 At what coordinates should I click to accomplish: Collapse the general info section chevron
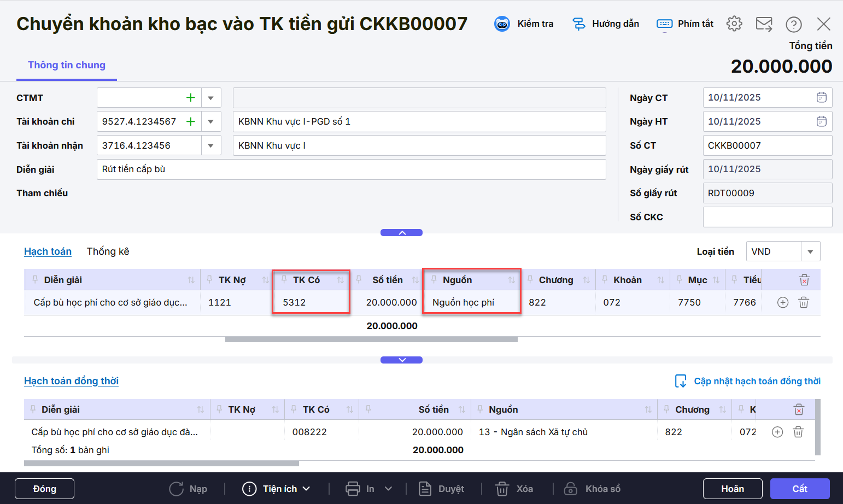(401, 233)
